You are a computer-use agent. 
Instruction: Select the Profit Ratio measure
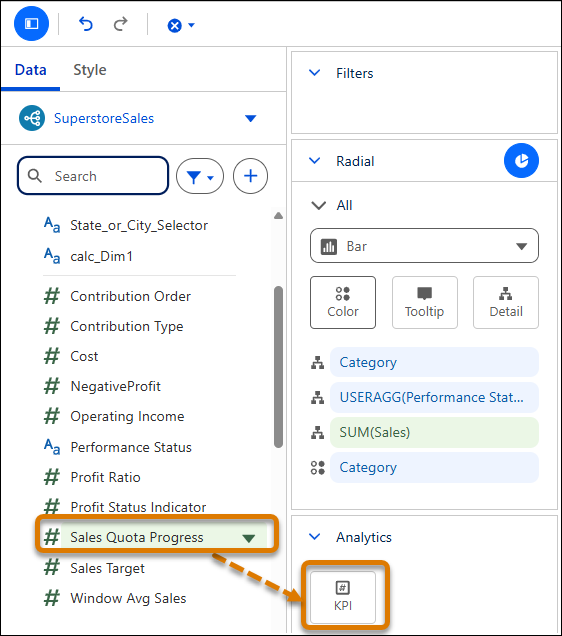click(105, 477)
